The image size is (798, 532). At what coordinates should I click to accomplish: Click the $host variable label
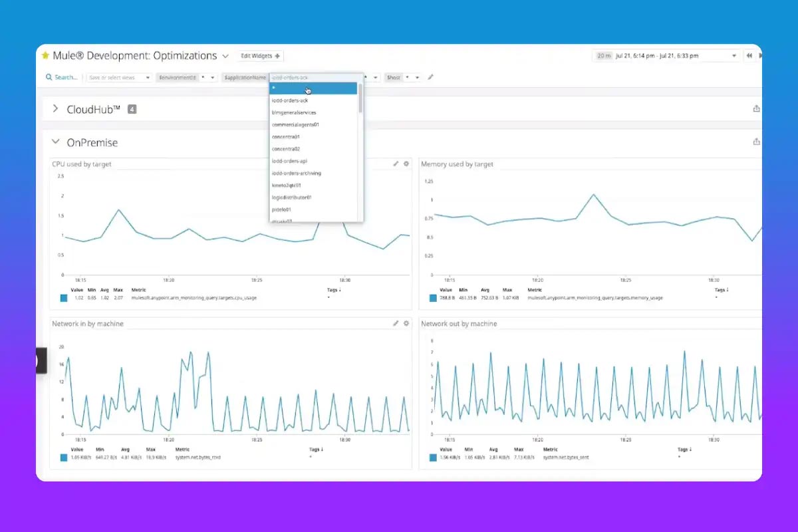point(394,77)
